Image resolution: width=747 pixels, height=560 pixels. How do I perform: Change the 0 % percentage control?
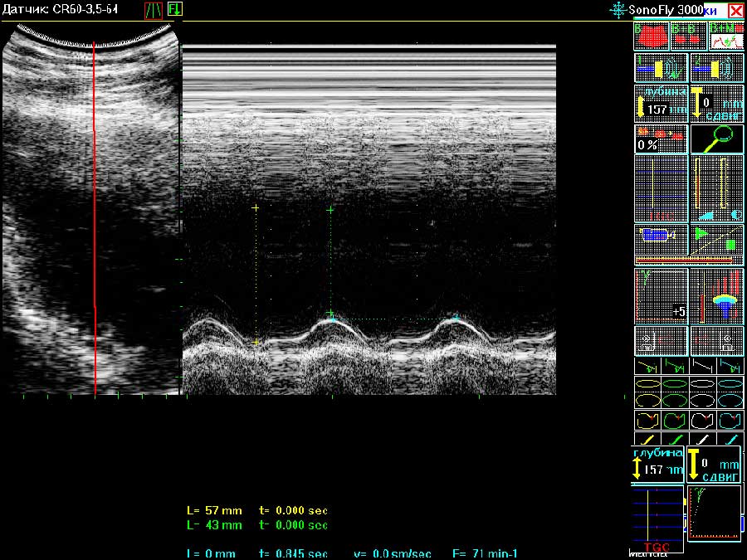pos(661,139)
